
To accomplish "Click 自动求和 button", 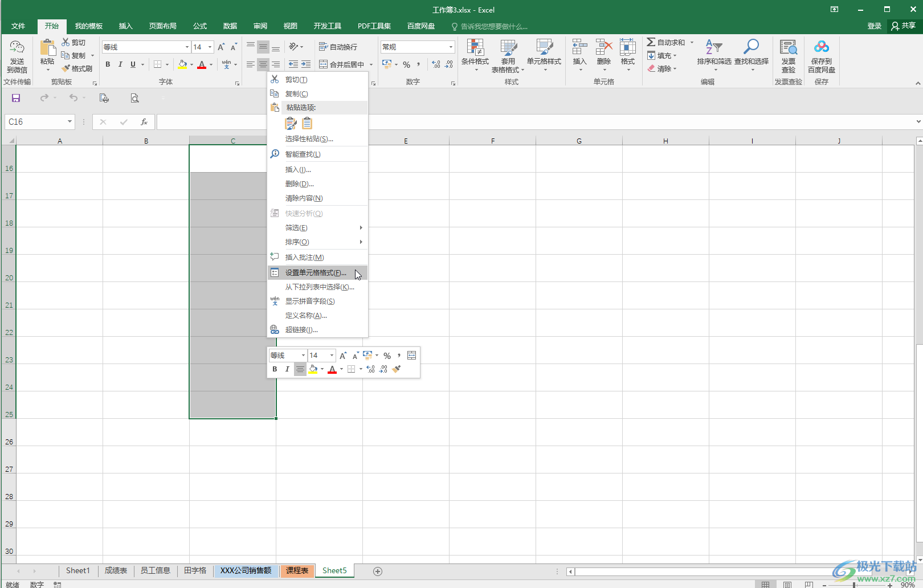I will click(x=666, y=43).
